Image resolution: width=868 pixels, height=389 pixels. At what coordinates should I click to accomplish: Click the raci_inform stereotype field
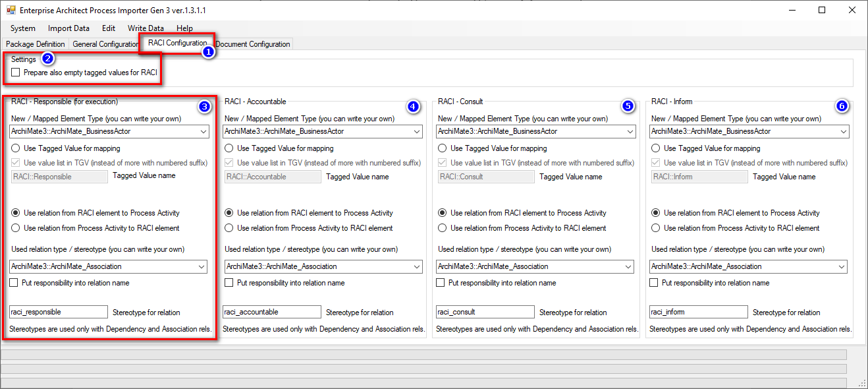(x=698, y=312)
